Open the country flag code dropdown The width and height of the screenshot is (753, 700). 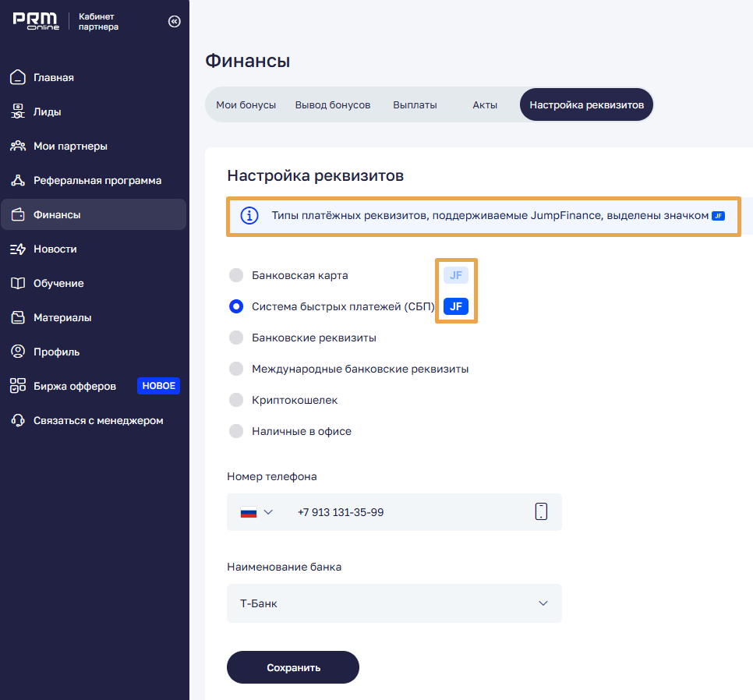[256, 512]
